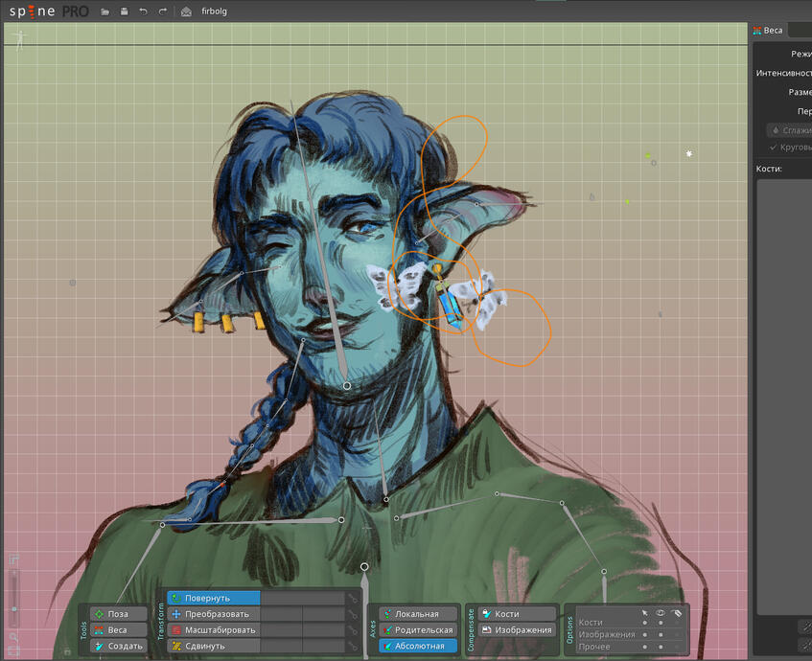Click the cursor select column icon in Options
Viewport: 812px width, 661px height.
[645, 613]
